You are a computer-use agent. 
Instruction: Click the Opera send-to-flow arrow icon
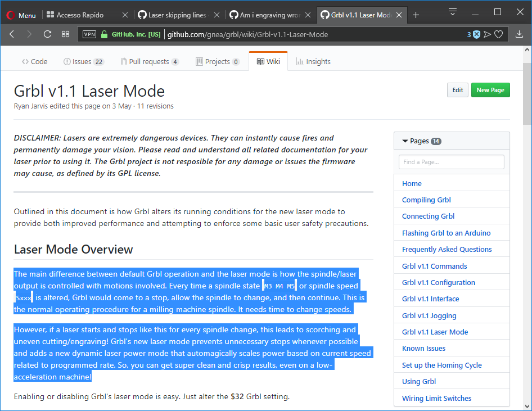(x=488, y=34)
